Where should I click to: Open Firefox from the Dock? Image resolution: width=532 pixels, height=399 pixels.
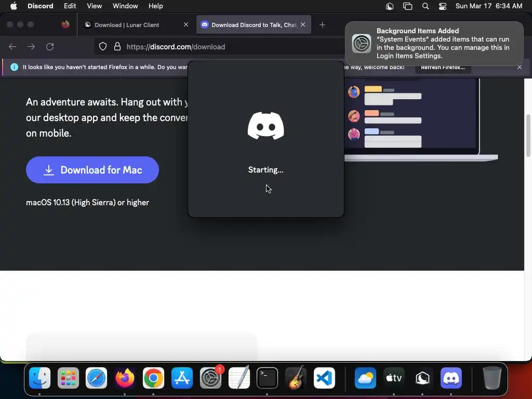pos(125,378)
